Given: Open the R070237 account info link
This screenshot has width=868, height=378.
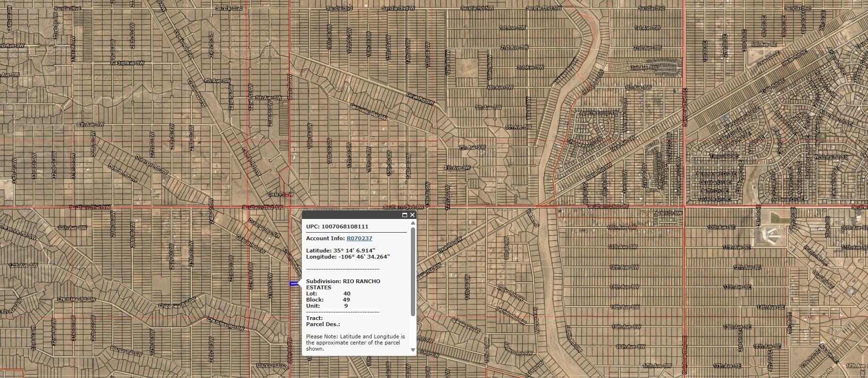Looking at the screenshot, I should pos(359,238).
